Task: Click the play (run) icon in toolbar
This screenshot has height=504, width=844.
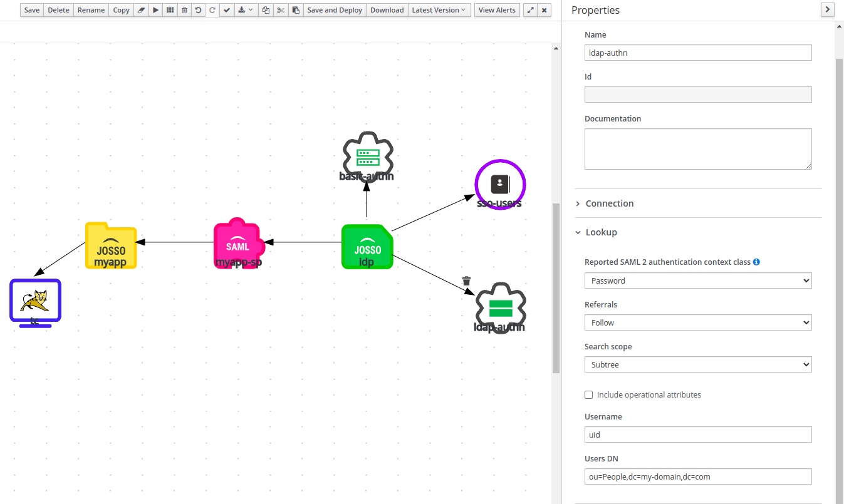Action: click(x=155, y=10)
